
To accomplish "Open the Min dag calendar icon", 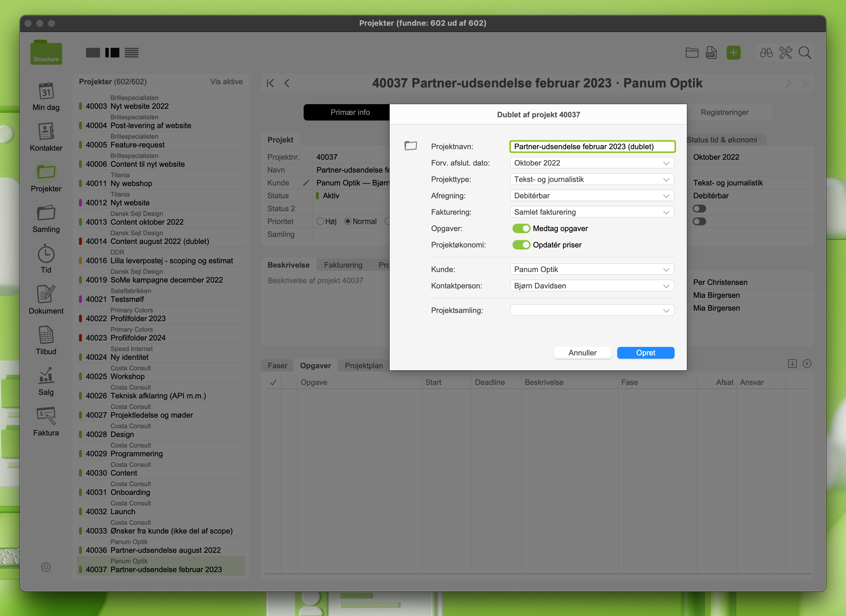I will [46, 91].
